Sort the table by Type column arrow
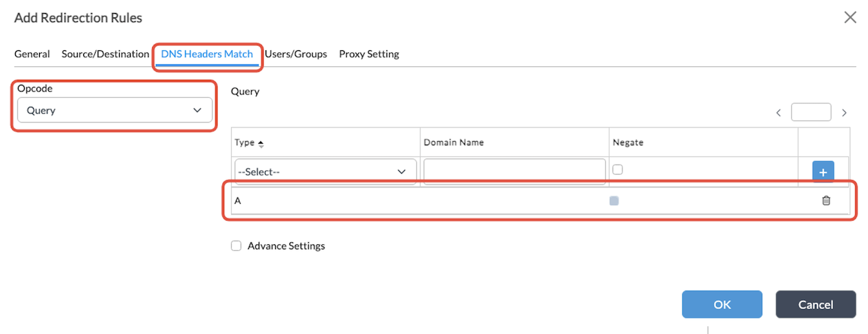This screenshot has width=868, height=334. [x=261, y=143]
